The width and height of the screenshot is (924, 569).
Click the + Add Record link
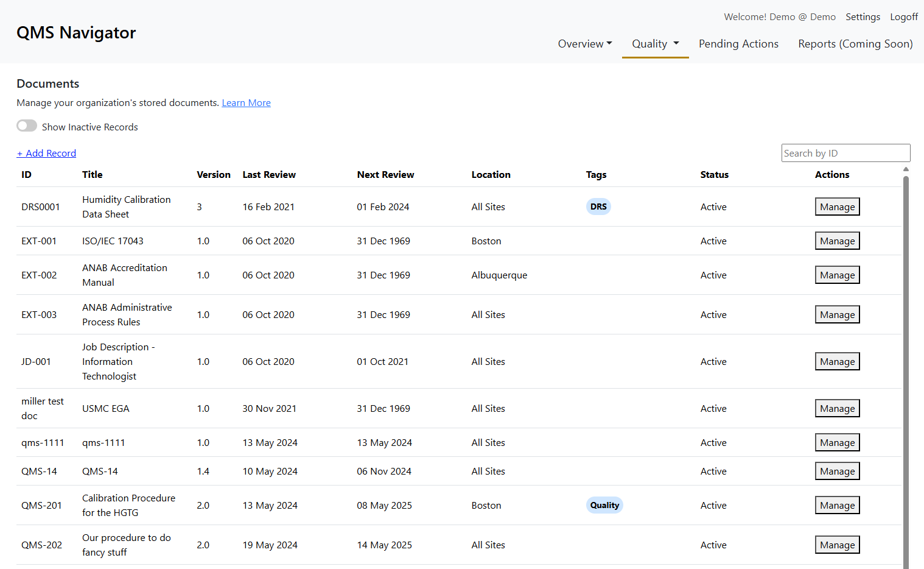coord(46,154)
